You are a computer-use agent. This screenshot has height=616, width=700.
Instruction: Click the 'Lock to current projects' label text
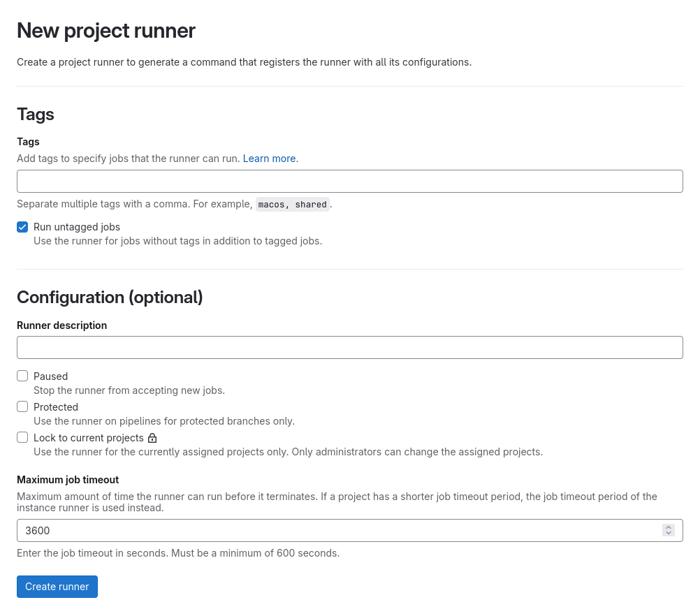click(88, 438)
